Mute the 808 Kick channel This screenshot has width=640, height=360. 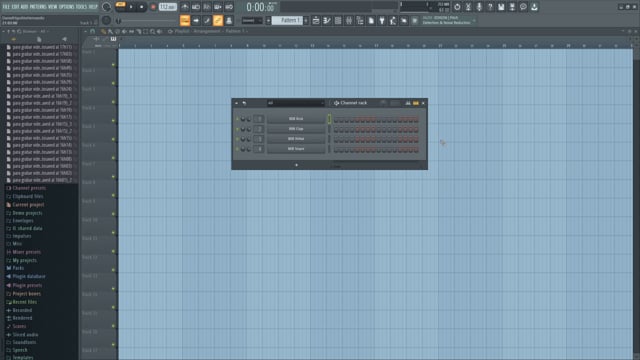[x=237, y=119]
